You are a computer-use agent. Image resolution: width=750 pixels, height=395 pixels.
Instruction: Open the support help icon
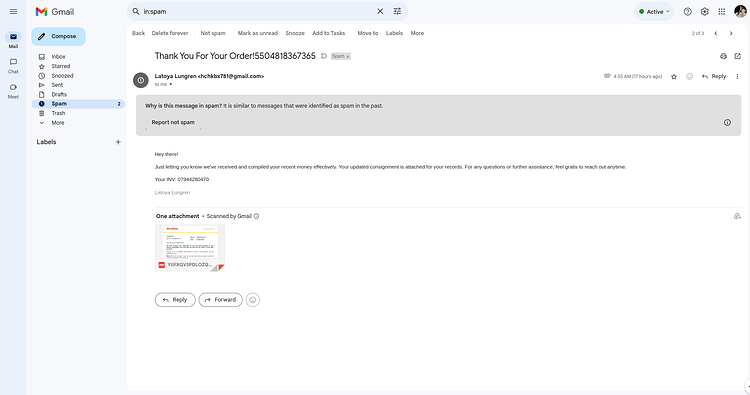(687, 11)
